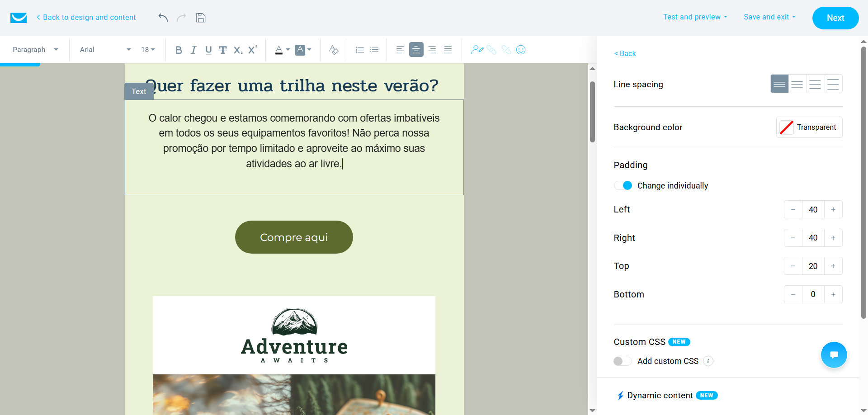Create a numbered list
Viewport: 868px width, 415px height.
pos(359,50)
